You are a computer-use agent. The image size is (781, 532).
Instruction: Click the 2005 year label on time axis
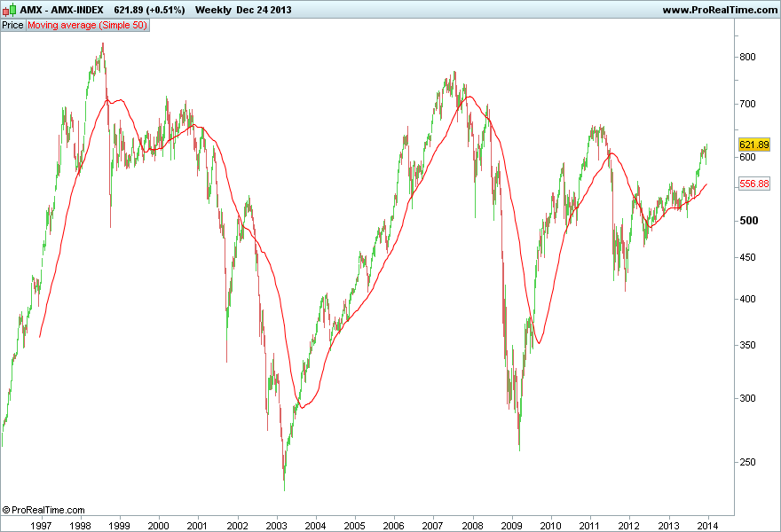tap(354, 526)
